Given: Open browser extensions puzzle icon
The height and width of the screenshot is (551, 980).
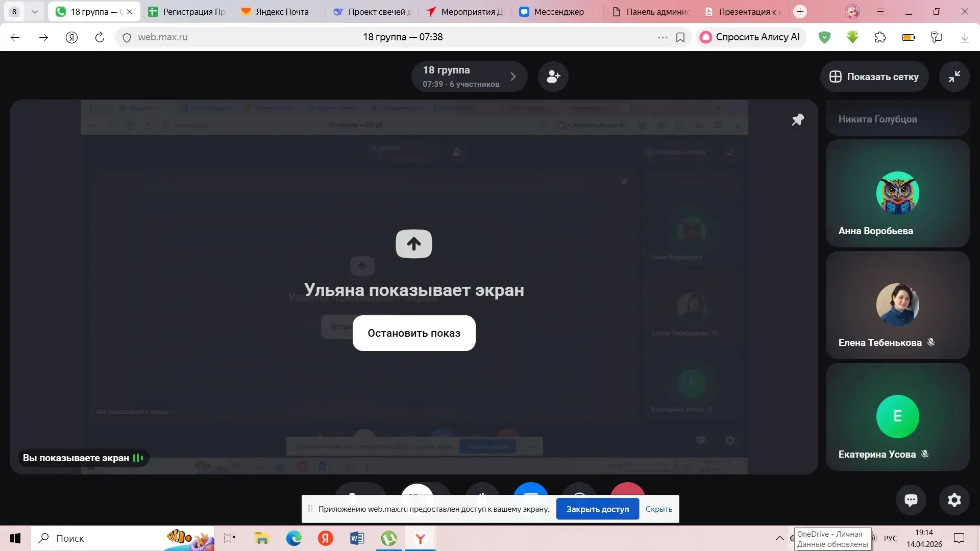Looking at the screenshot, I should [880, 37].
